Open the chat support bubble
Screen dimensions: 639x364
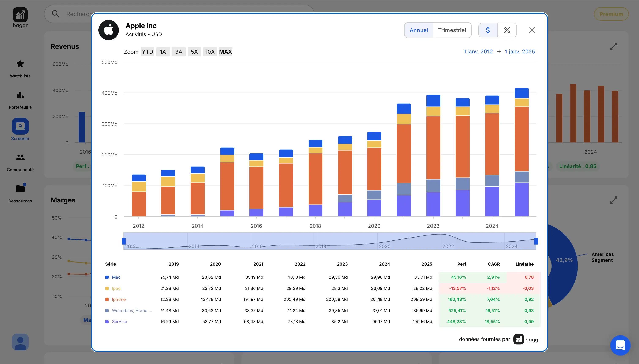pyautogui.click(x=620, y=345)
